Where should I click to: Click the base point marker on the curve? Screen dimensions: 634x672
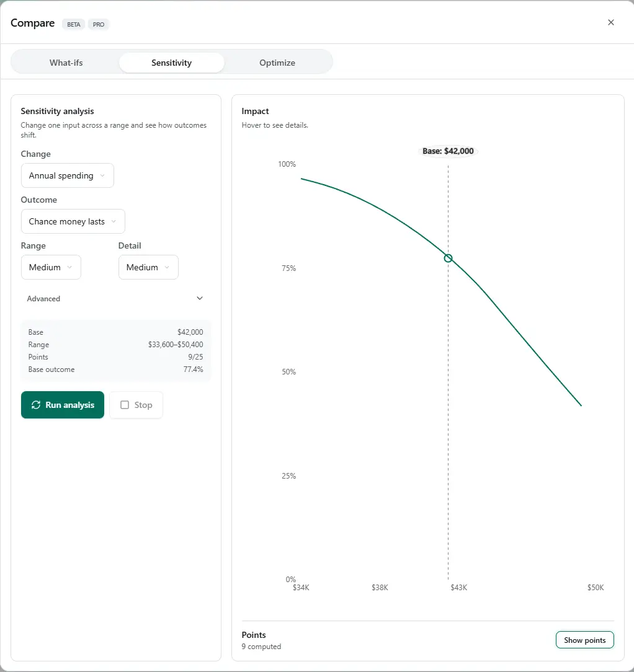pos(448,258)
